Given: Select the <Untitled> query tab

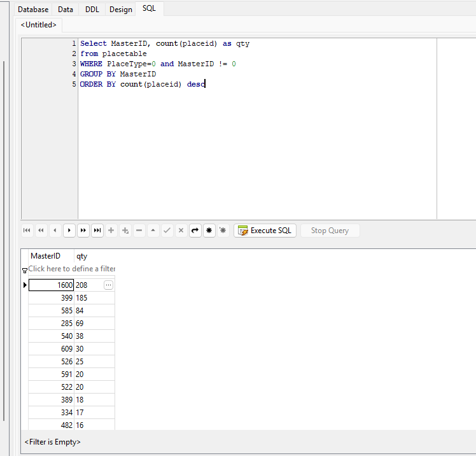Looking at the screenshot, I should (x=39, y=25).
